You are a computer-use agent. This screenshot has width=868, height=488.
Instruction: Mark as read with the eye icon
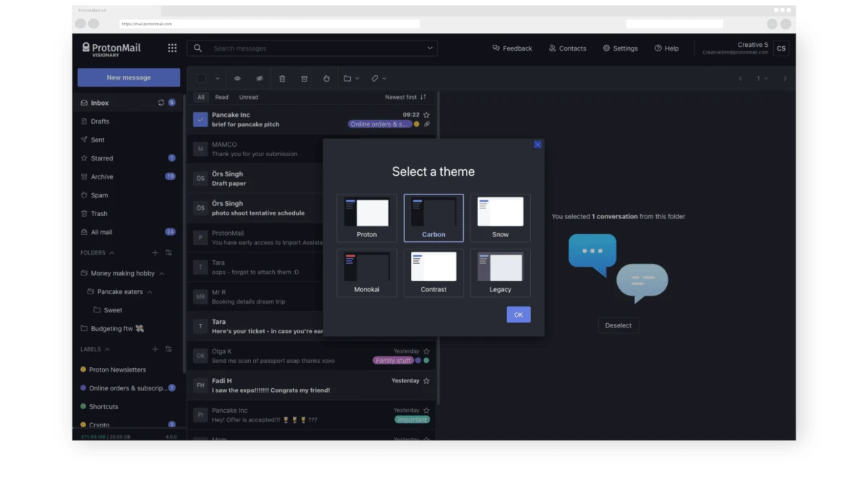coord(237,78)
